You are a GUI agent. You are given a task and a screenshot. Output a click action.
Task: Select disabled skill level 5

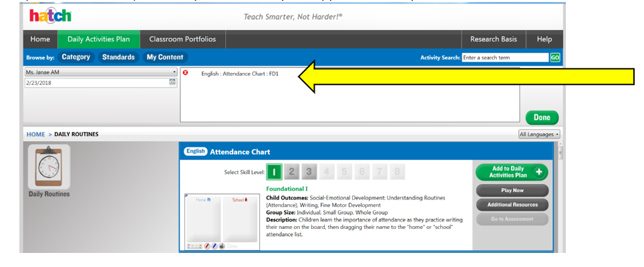point(344,172)
